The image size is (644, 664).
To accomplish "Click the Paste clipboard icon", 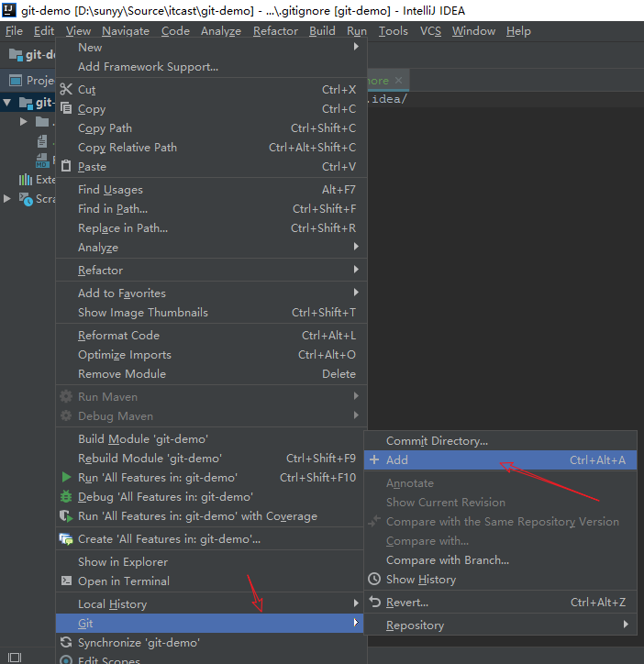I will 66,167.
